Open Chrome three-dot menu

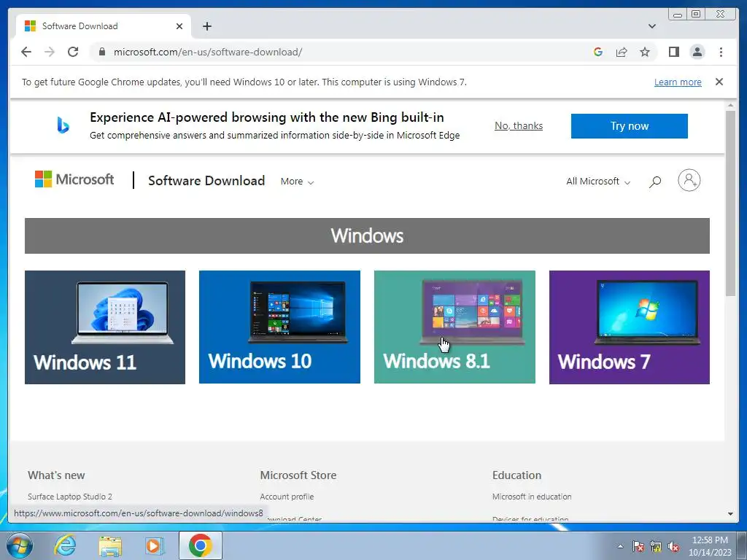point(721,52)
